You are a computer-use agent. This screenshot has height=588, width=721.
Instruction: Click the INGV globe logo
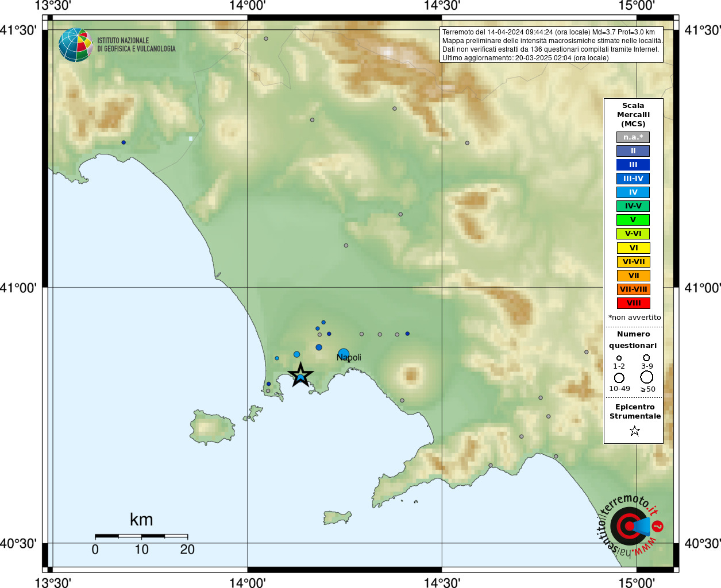[76, 45]
